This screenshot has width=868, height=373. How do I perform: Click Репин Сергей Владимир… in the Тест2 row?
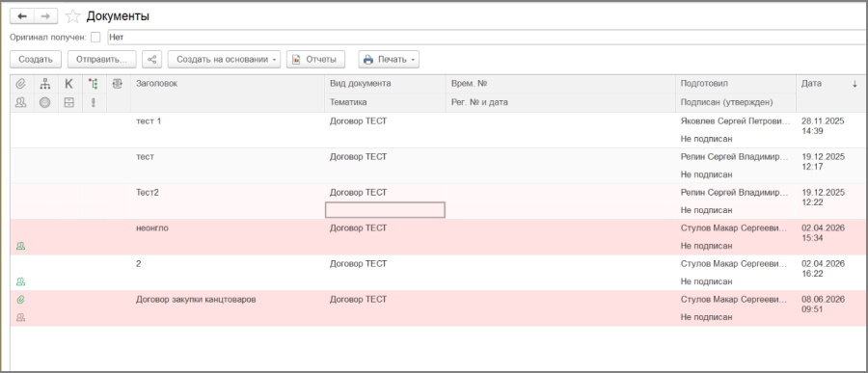[734, 193]
